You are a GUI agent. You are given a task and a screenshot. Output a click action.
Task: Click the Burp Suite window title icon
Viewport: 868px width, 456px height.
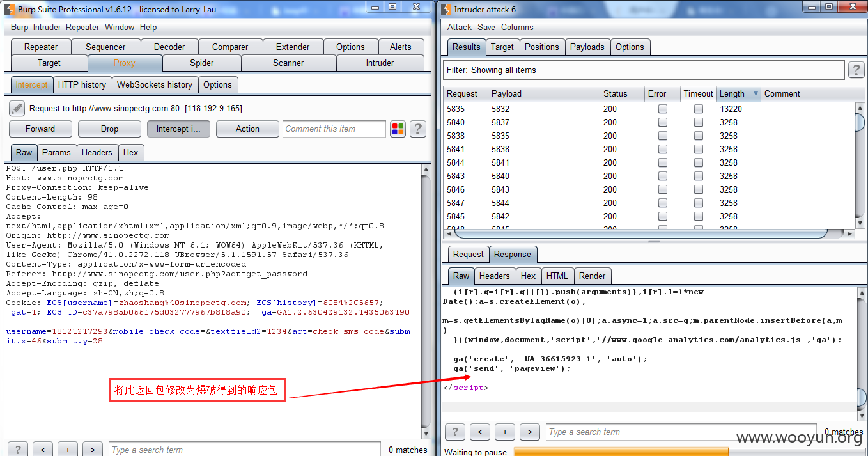click(10, 9)
